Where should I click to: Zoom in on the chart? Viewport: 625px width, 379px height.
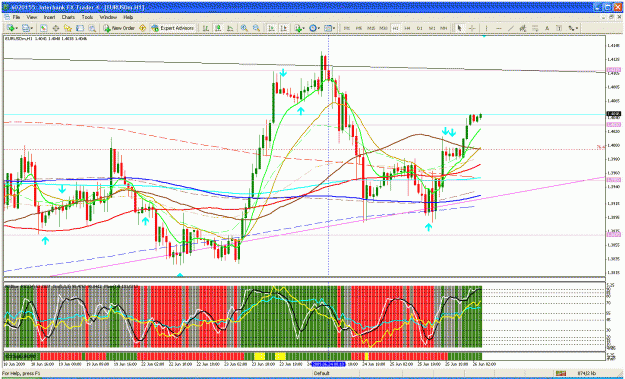click(244, 28)
